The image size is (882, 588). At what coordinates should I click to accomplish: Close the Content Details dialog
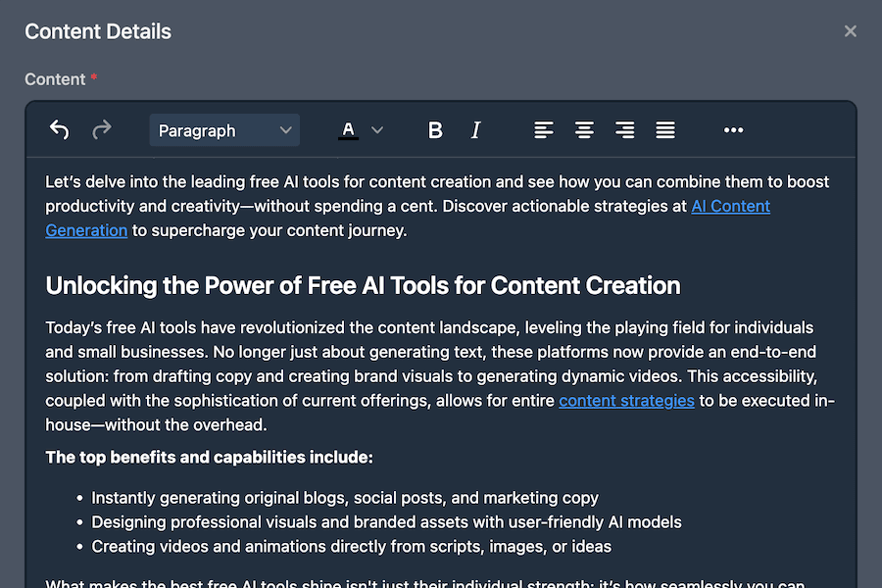(850, 30)
